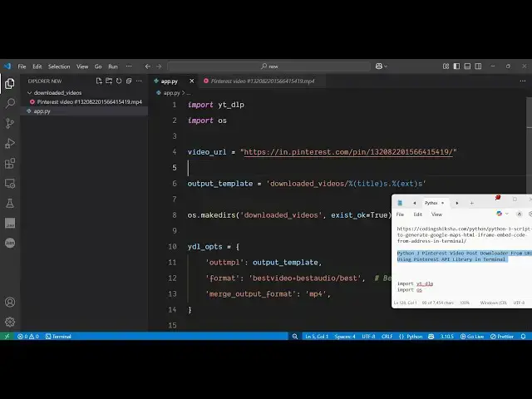Open the Run and Debug view
Viewport: 532px width, 399px height.
[x=10, y=143]
